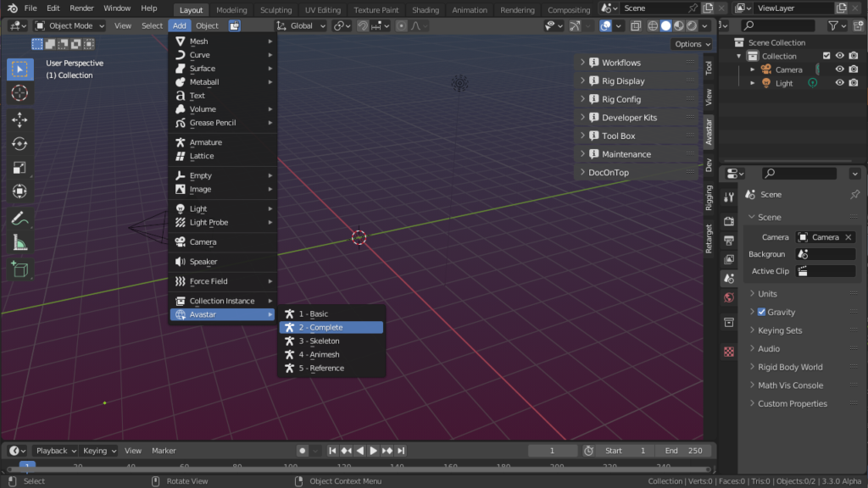Image resolution: width=868 pixels, height=488 pixels.
Task: Toggle visibility of the Light object
Action: [x=840, y=83]
